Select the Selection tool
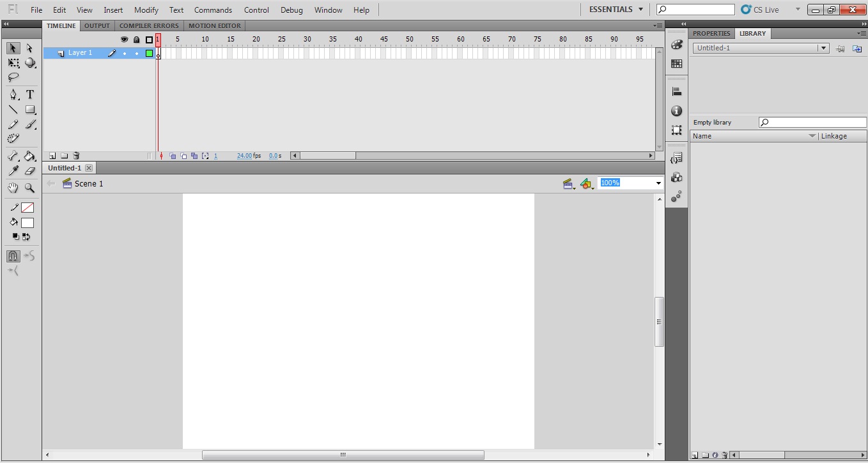This screenshot has width=868, height=463. coord(13,48)
